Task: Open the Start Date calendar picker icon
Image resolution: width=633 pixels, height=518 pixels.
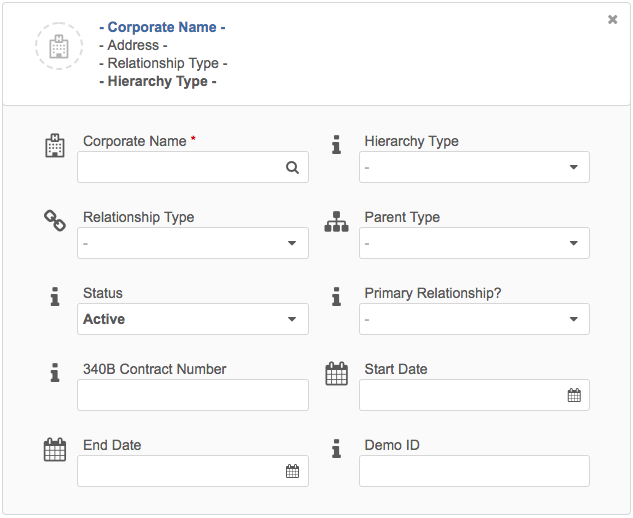Action: (574, 395)
